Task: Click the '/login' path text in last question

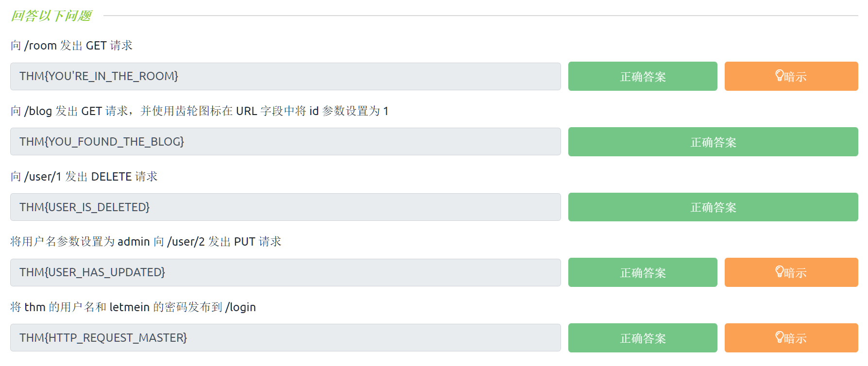Action: pos(240,307)
